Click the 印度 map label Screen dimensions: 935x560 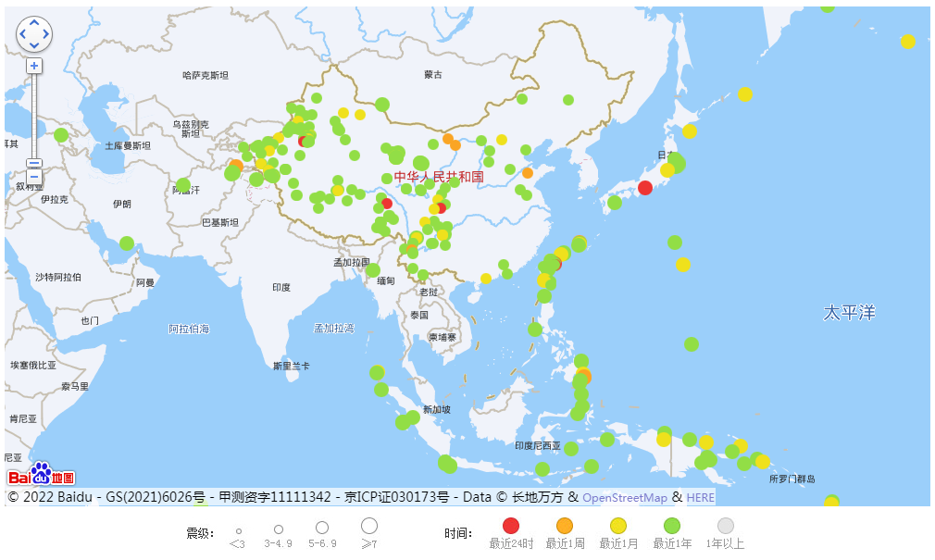[281, 288]
